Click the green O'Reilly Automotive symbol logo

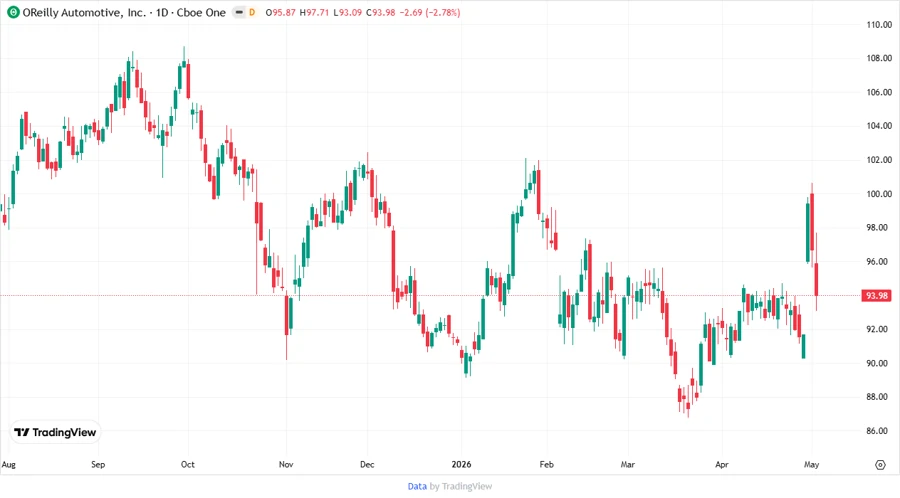[x=13, y=13]
